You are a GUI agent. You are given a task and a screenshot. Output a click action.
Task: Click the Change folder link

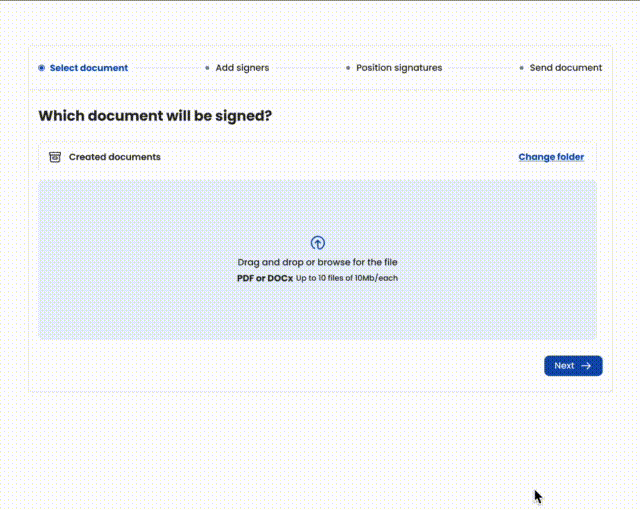coord(551,157)
